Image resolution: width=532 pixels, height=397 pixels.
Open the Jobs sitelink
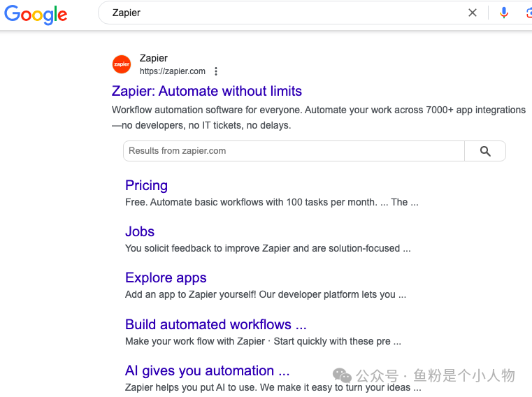coord(140,232)
